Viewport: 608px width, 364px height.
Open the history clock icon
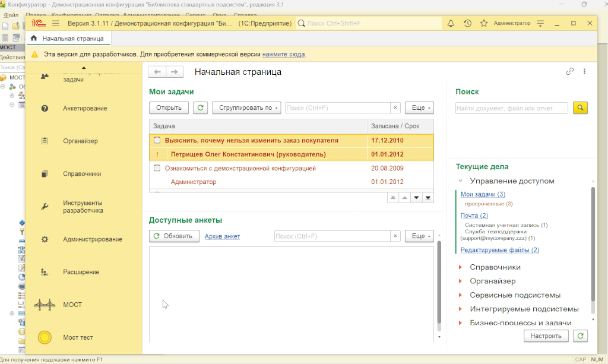coord(467,23)
